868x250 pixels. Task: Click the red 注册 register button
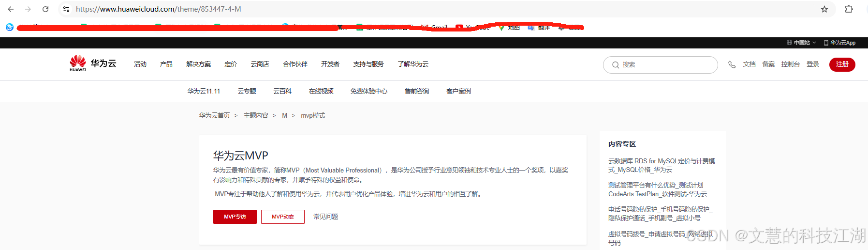tap(842, 64)
